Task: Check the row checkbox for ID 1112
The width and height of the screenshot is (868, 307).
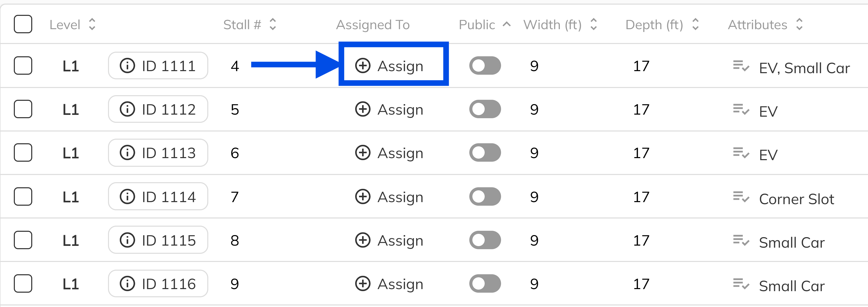Action: [23, 109]
